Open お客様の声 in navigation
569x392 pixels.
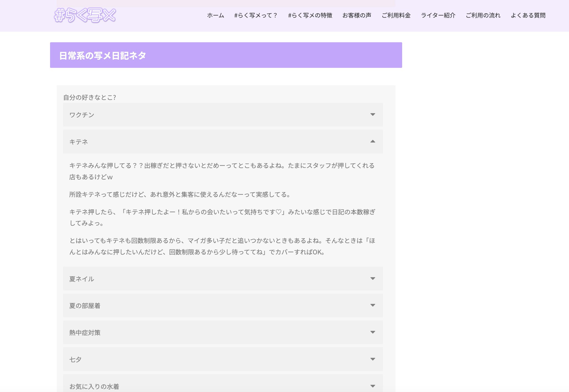click(357, 15)
